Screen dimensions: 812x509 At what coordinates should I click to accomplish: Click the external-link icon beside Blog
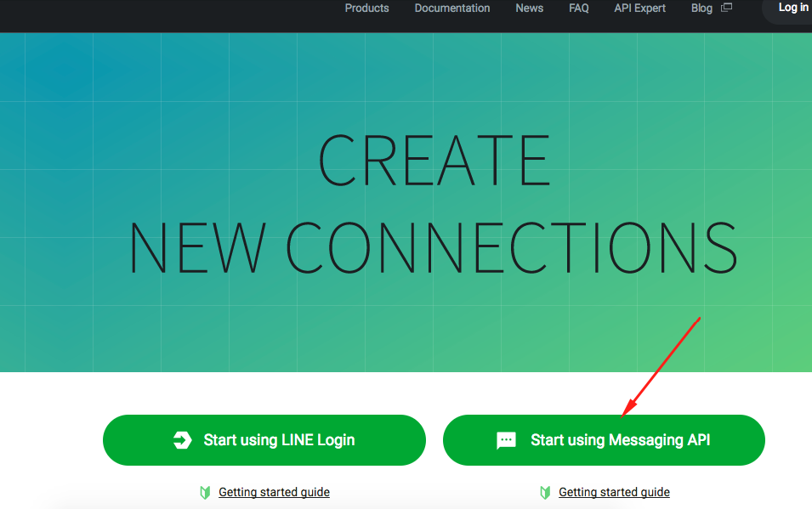(727, 8)
